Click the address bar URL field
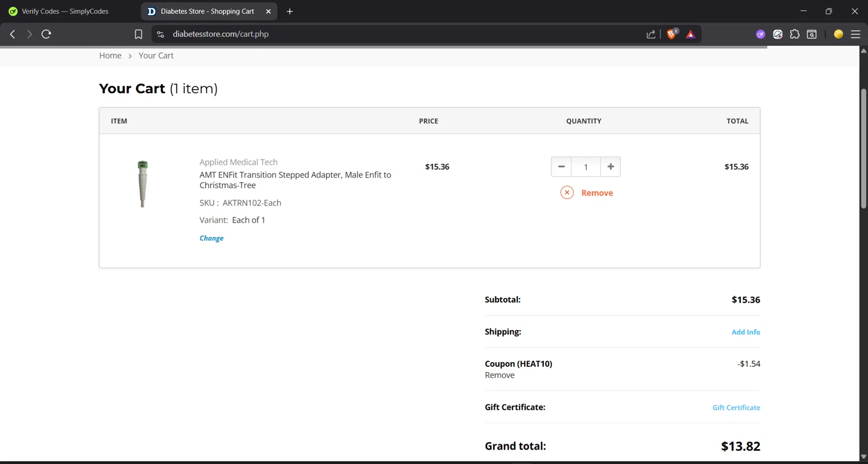This screenshot has height=464, width=868. coord(399,34)
